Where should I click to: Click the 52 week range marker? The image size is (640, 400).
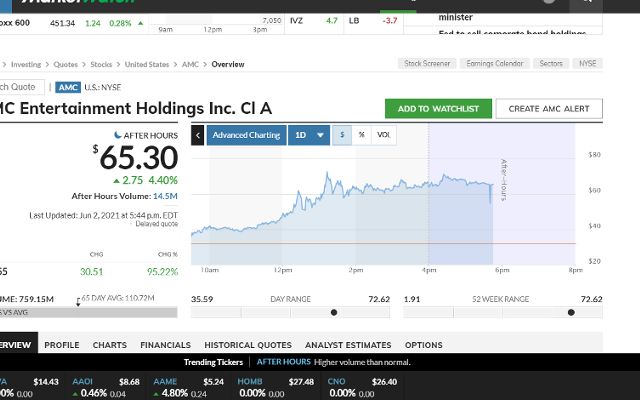tap(571, 313)
